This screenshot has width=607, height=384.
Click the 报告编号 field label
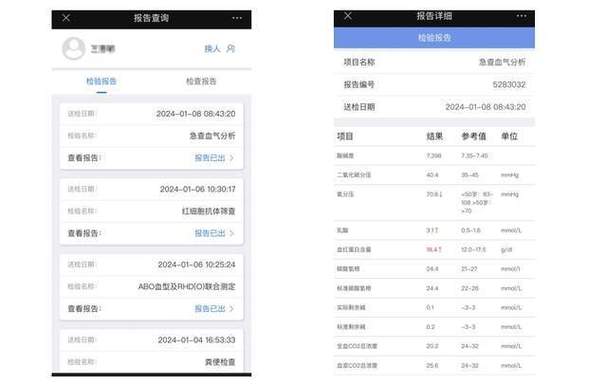pyautogui.click(x=359, y=84)
